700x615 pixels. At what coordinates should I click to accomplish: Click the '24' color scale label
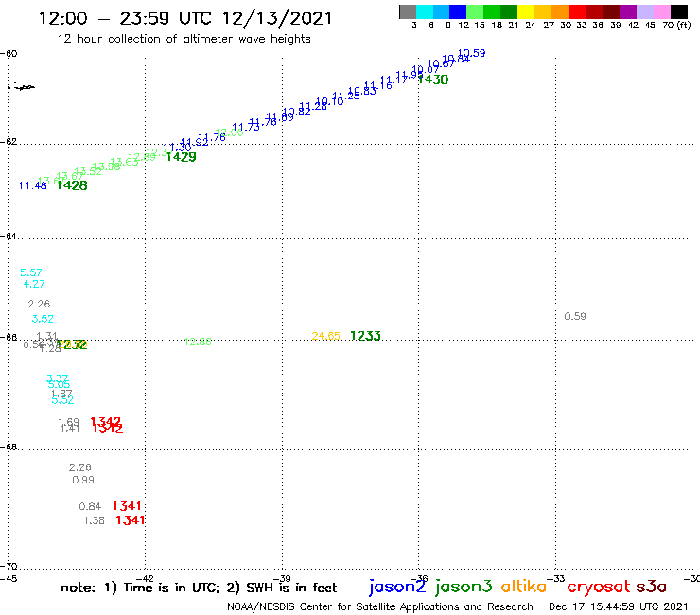point(531,26)
